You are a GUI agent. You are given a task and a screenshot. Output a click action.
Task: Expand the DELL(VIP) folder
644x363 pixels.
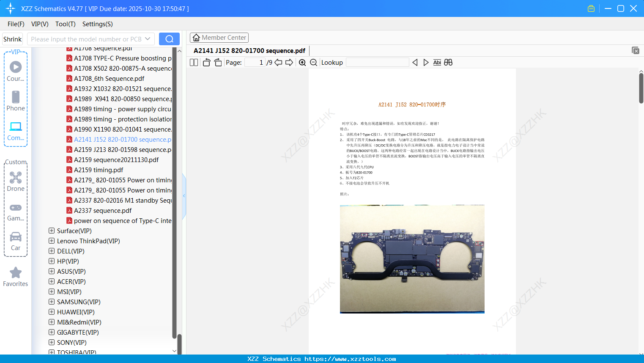pos(52,251)
